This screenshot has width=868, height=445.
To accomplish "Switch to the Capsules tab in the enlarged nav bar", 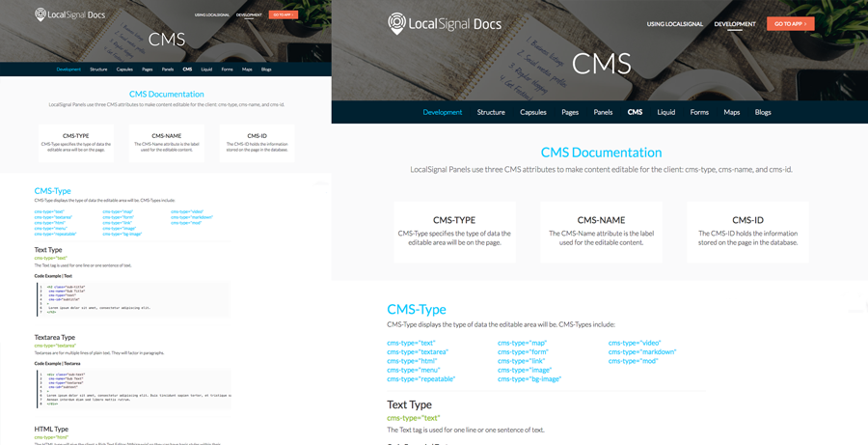I will click(533, 112).
